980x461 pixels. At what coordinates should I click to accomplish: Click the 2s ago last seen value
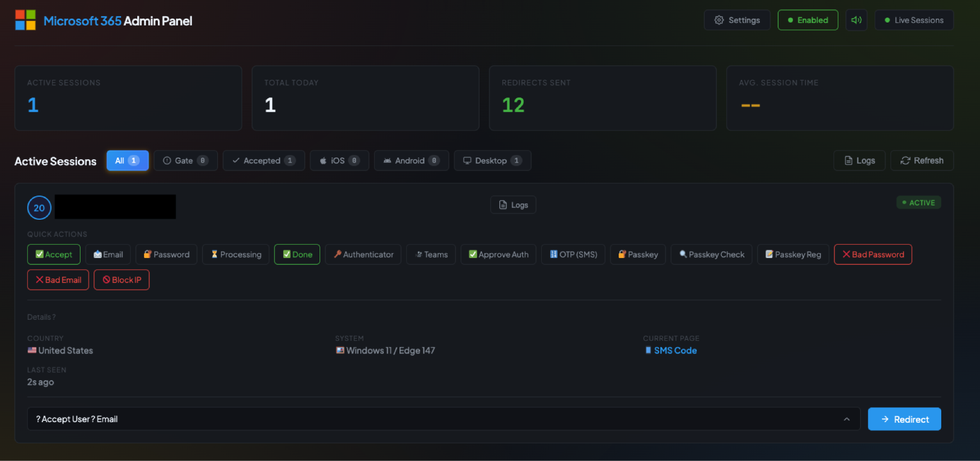pos(41,382)
